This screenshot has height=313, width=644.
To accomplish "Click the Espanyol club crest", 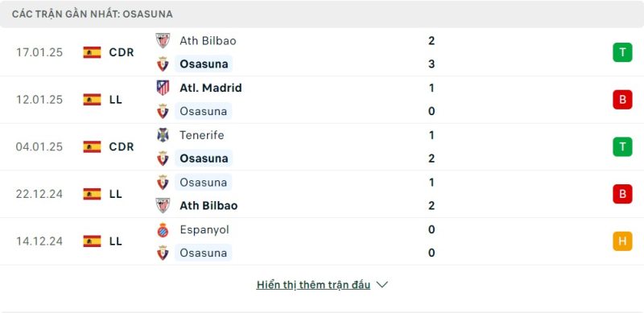I will pos(163,229).
